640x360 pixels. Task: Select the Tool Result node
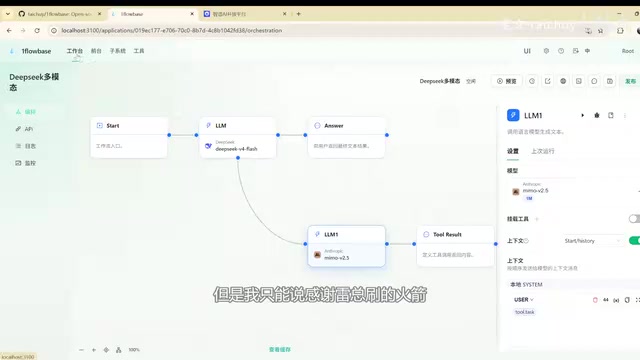(456, 246)
